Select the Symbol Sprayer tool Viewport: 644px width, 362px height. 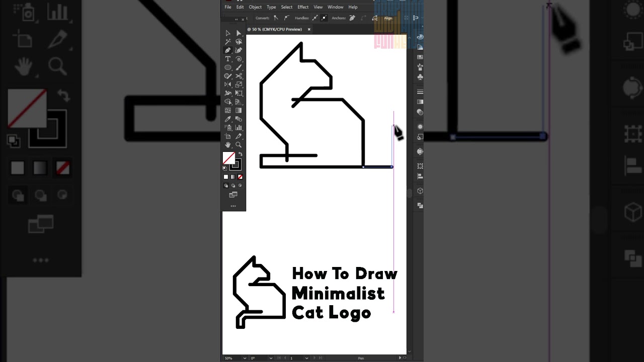pyautogui.click(x=228, y=128)
